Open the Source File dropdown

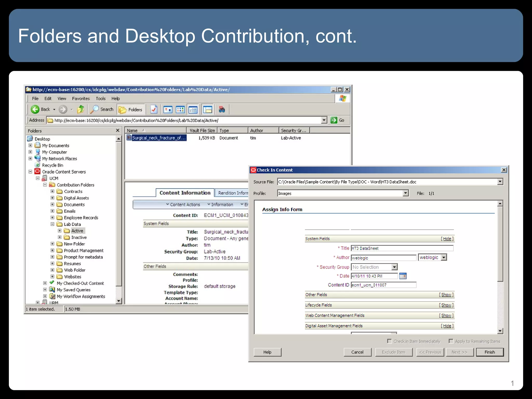(x=500, y=182)
